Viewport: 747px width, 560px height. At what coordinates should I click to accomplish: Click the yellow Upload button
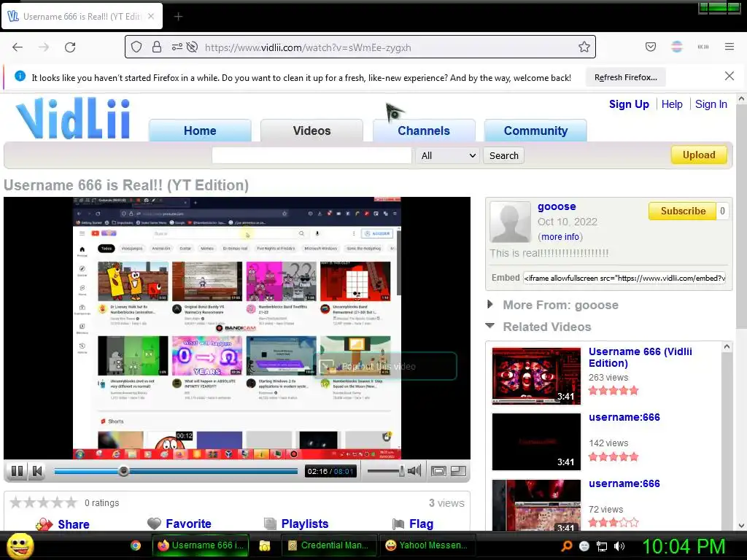(x=699, y=155)
